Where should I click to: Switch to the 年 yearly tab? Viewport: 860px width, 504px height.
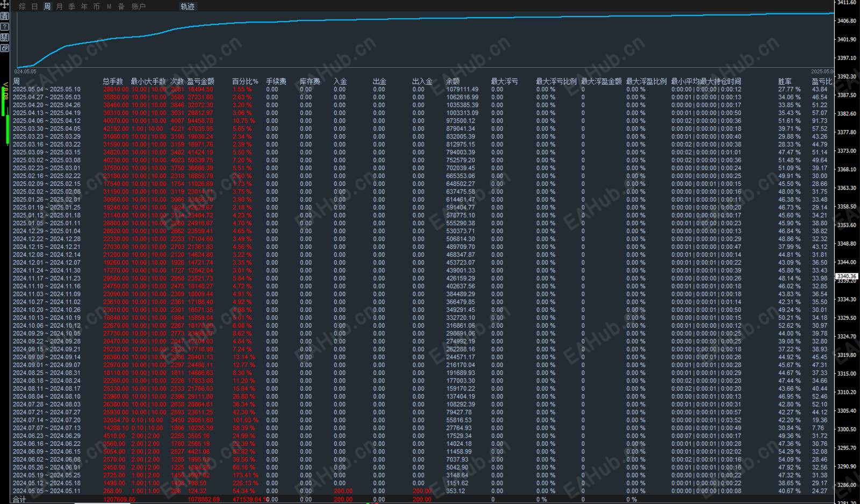coord(84,6)
